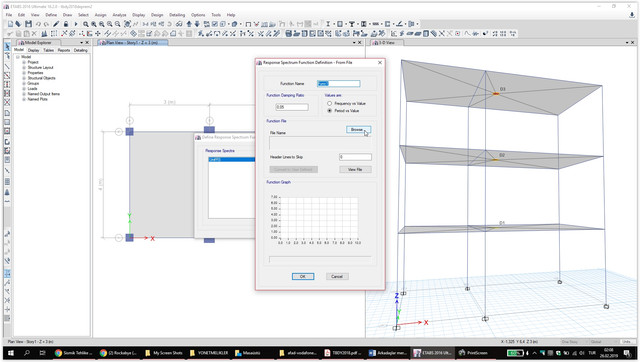This screenshot has height=362, width=640.
Task: Open the Assign menu
Action: point(100,15)
